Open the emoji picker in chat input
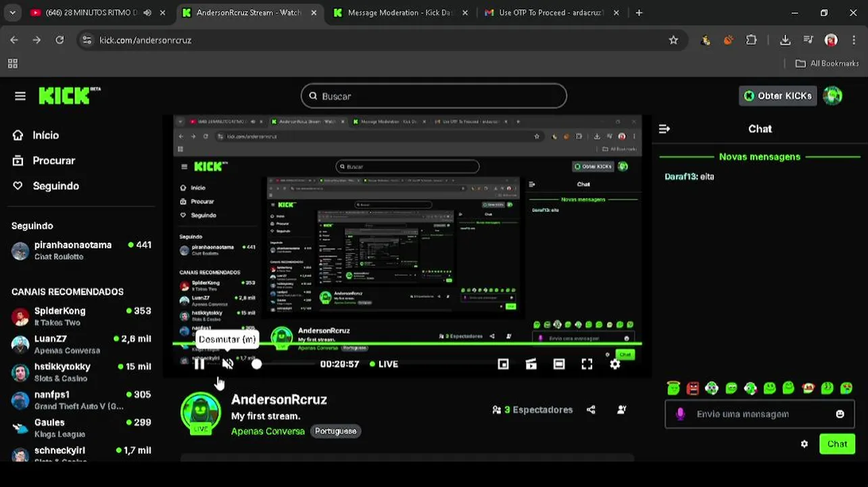The image size is (868, 487). 840,414
